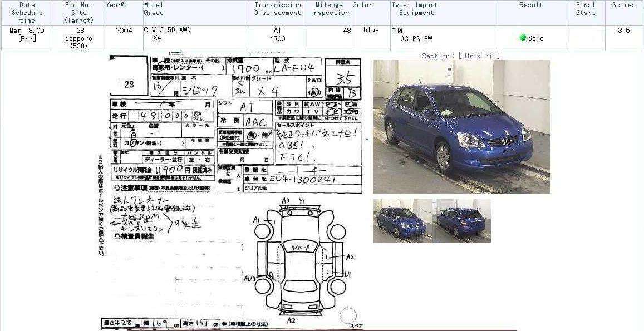The image size is (644, 331).
Task: Click the car damage diagram
Action: [302, 260]
